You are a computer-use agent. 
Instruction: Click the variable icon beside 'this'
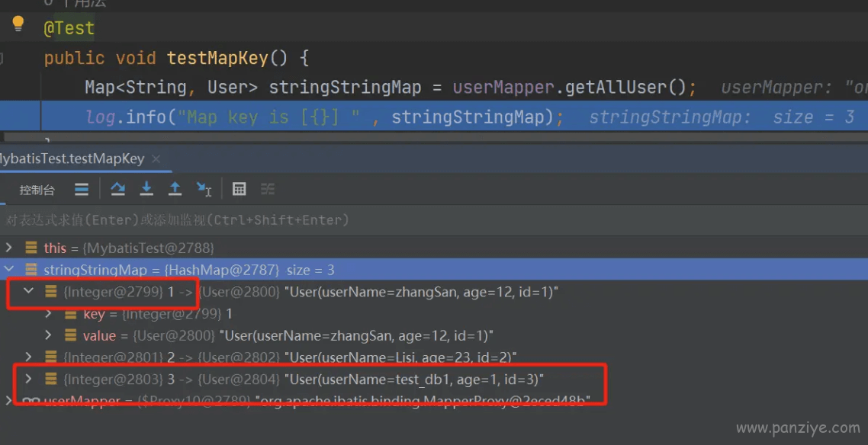click(31, 248)
